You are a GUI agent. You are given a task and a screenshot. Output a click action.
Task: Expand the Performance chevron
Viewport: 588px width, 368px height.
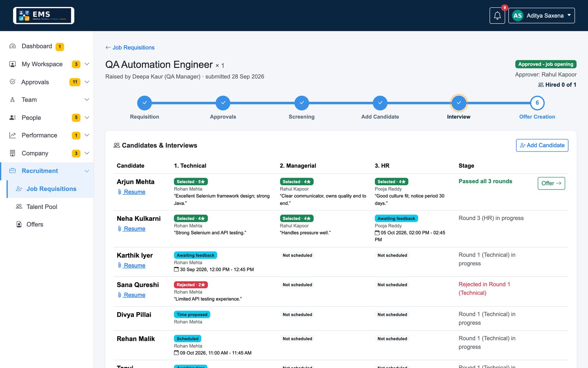tap(87, 135)
